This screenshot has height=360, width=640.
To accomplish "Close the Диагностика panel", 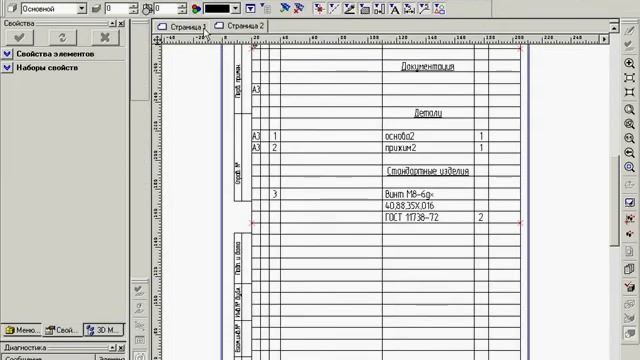I will 121,348.
